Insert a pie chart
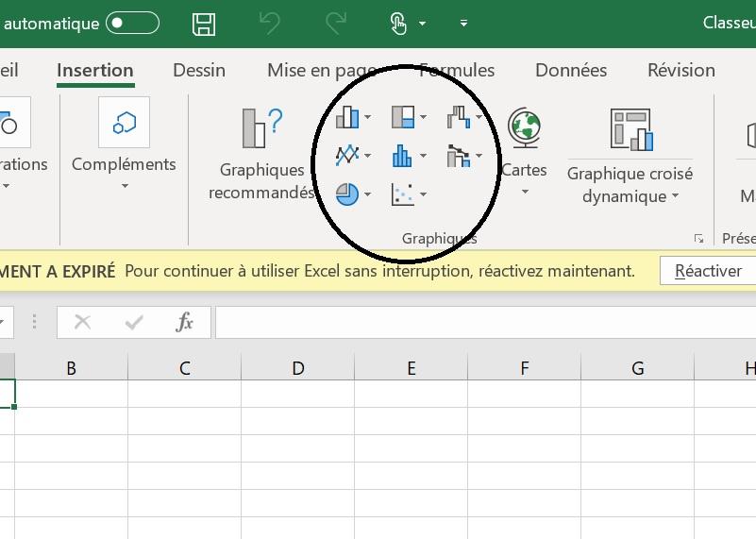Viewport: 756px width, 539px height. pyautogui.click(x=347, y=194)
